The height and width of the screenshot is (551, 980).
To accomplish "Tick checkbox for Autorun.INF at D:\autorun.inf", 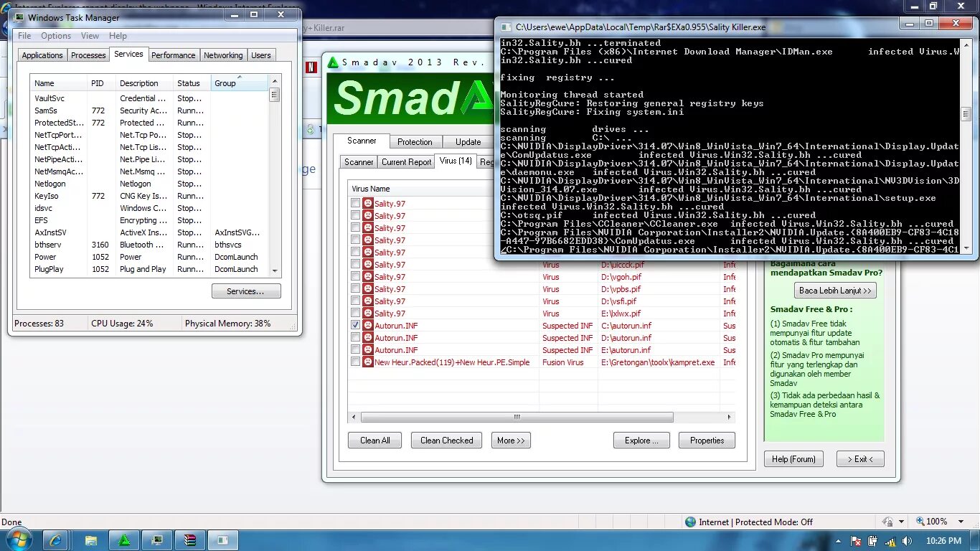I will click(355, 338).
